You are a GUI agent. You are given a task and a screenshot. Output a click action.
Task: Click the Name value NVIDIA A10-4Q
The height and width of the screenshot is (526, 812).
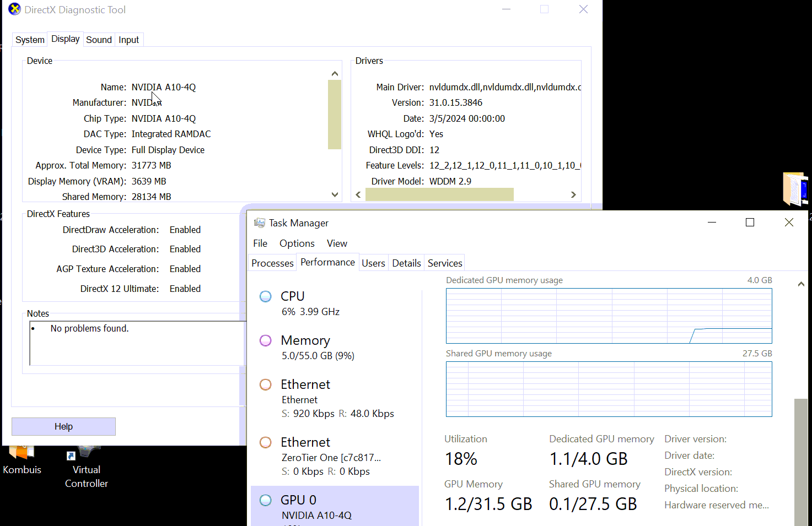coord(164,87)
